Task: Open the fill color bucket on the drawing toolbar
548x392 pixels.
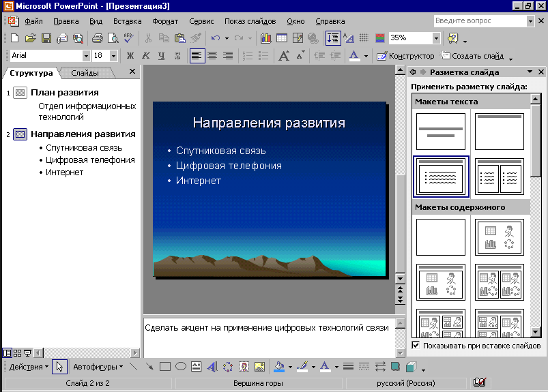Action: click(279, 367)
